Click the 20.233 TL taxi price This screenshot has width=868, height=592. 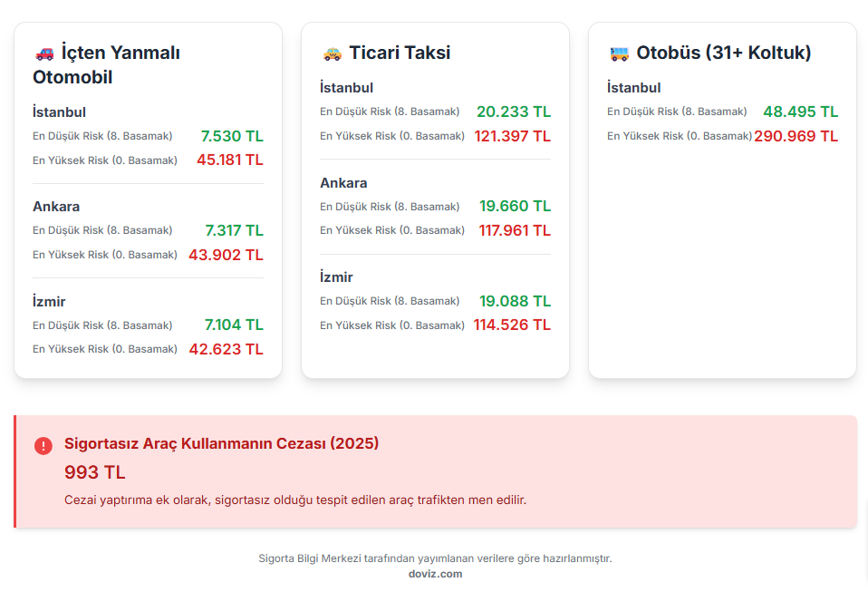point(514,112)
